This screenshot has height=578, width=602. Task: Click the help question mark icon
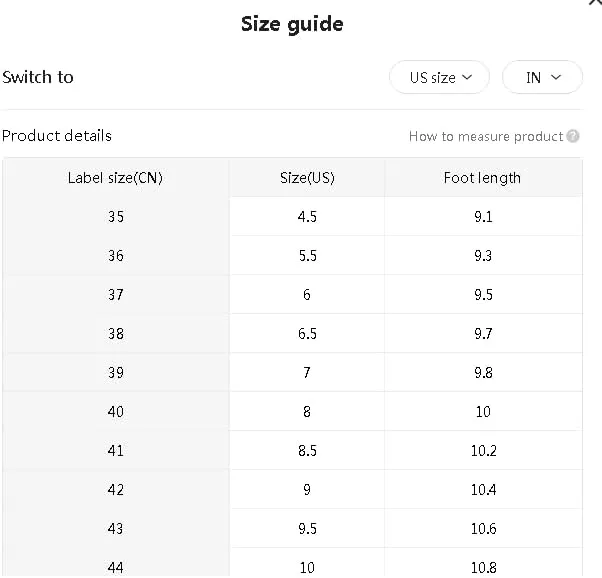click(x=573, y=136)
